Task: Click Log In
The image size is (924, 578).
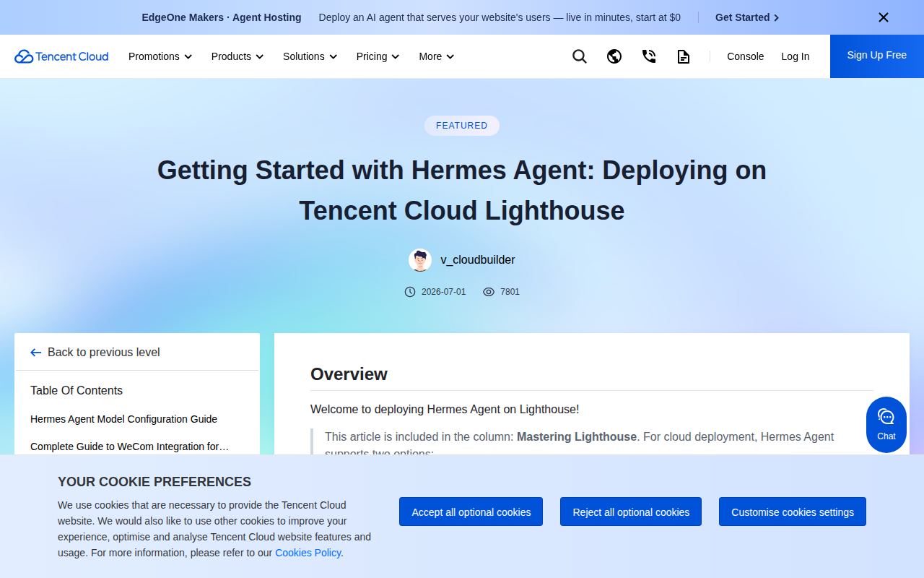Action: (x=796, y=56)
